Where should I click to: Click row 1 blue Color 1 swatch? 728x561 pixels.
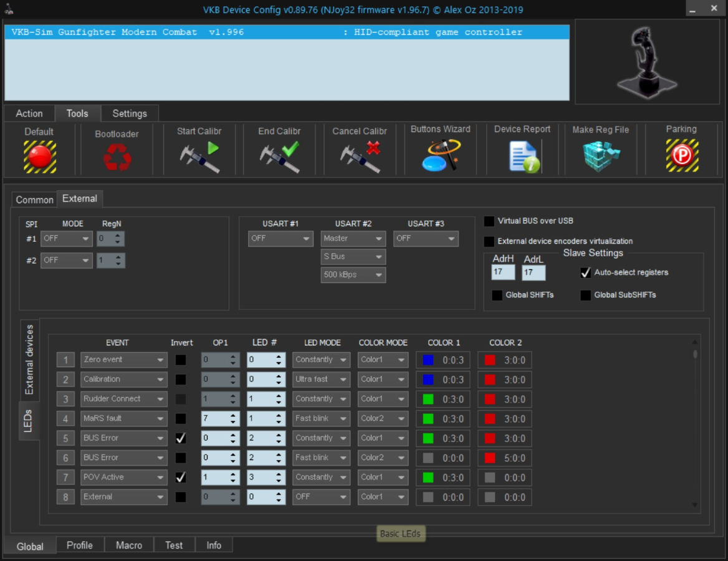point(428,360)
